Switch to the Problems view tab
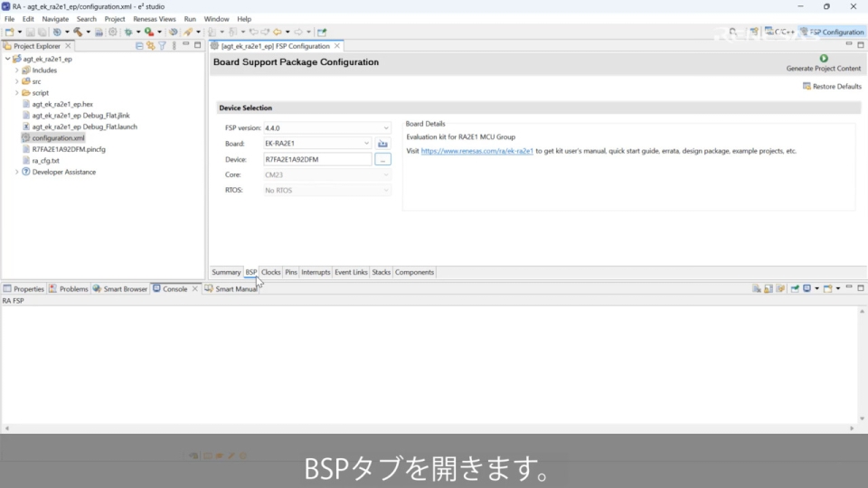The height and width of the screenshot is (488, 868). (x=68, y=289)
